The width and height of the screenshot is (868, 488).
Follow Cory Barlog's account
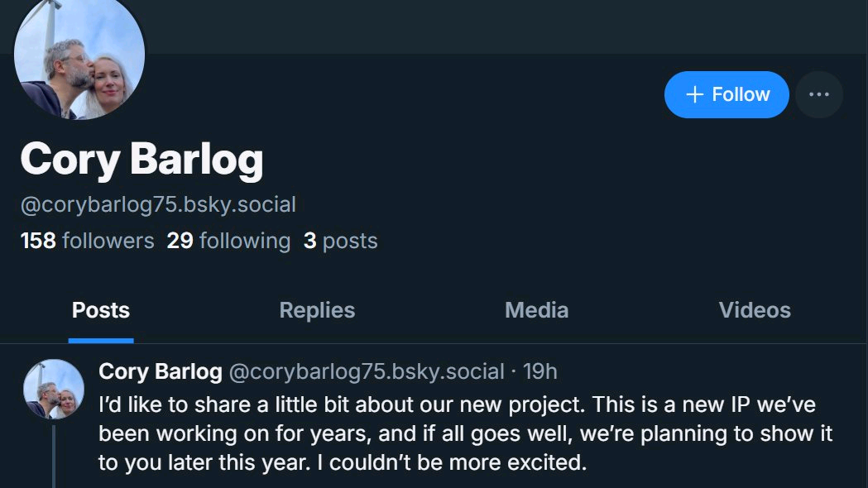click(727, 94)
